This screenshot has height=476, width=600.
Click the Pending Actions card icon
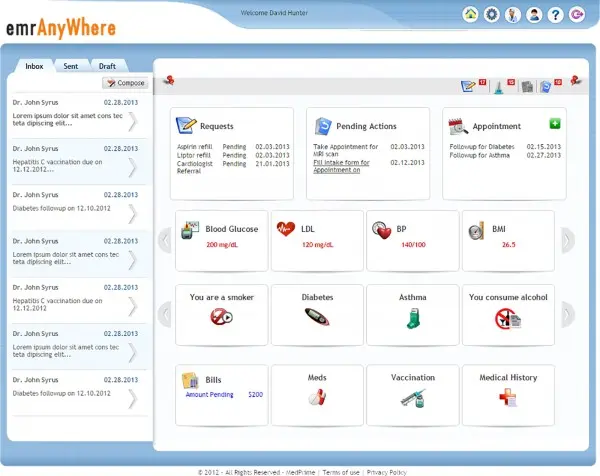tap(323, 126)
